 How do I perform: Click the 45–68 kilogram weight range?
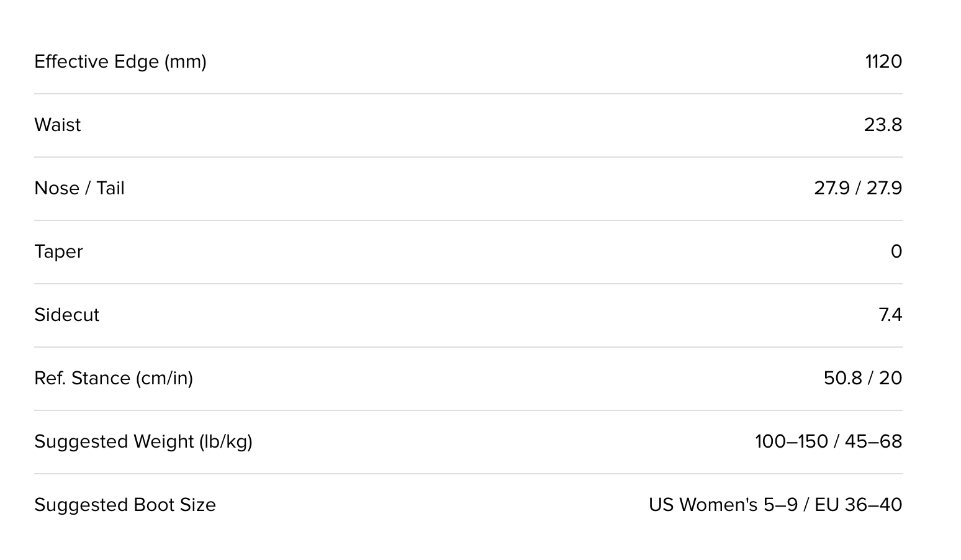click(x=873, y=441)
